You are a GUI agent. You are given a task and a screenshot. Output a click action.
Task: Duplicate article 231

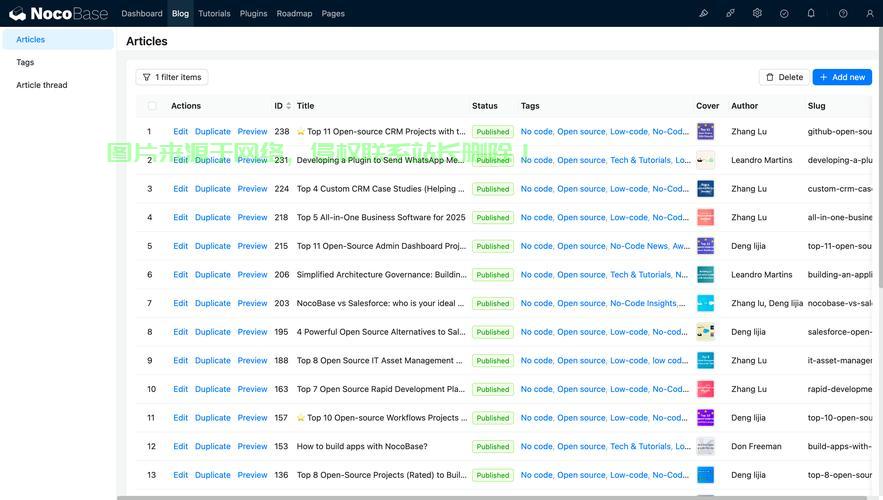coord(213,160)
